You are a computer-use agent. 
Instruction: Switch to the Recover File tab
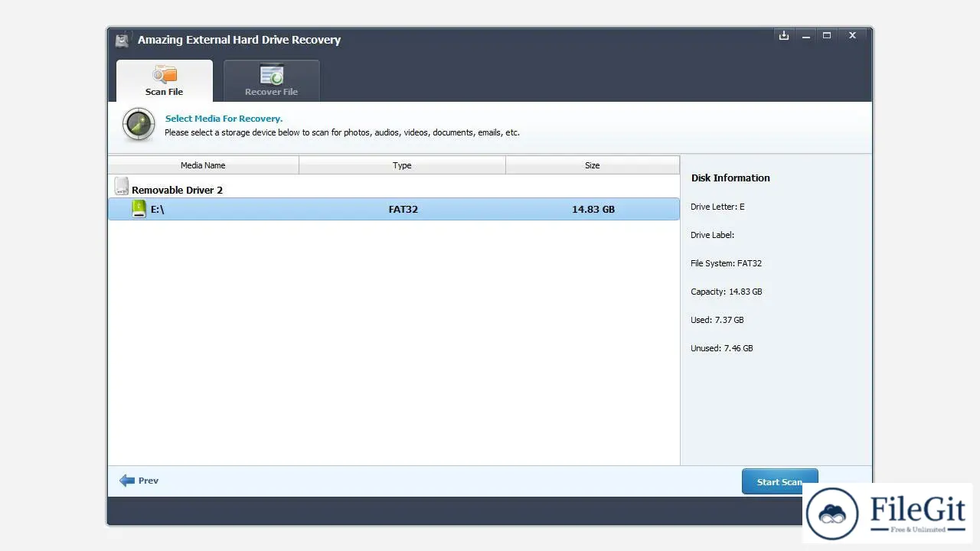tap(271, 81)
